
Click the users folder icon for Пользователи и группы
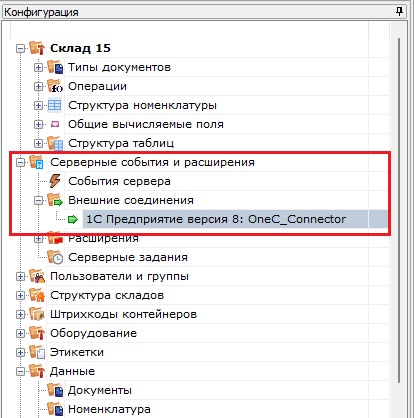coord(37,276)
